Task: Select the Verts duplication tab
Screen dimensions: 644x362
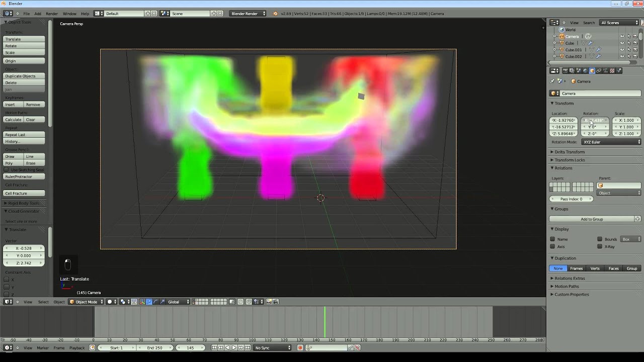Action: [x=595, y=268]
